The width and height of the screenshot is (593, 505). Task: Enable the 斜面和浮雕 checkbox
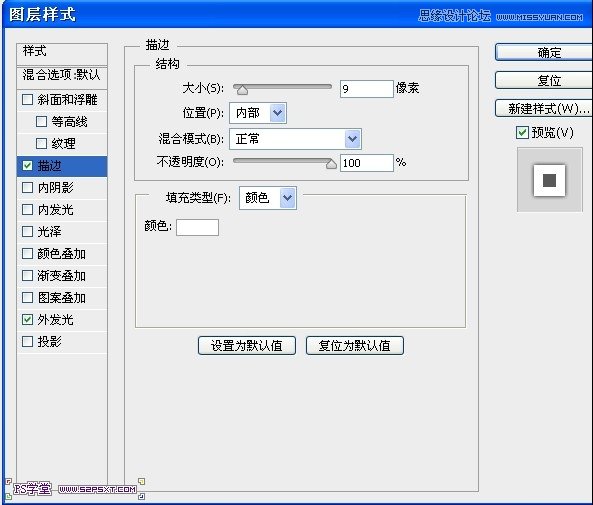pos(27,100)
